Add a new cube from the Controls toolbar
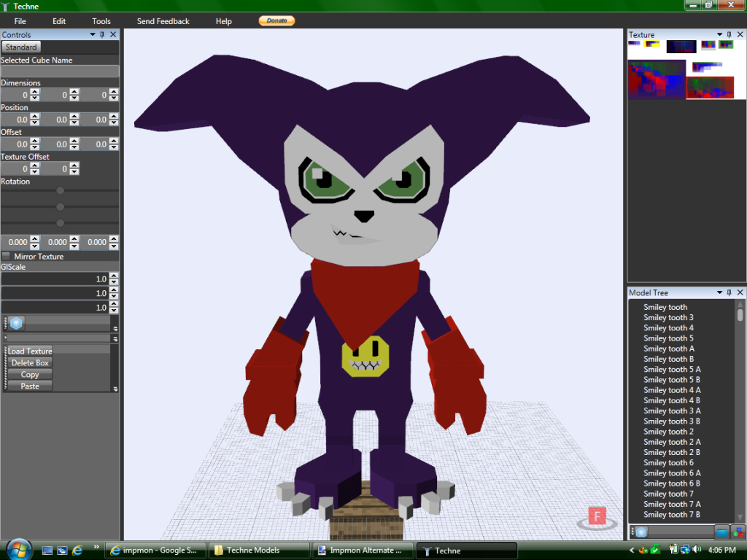 [x=16, y=323]
